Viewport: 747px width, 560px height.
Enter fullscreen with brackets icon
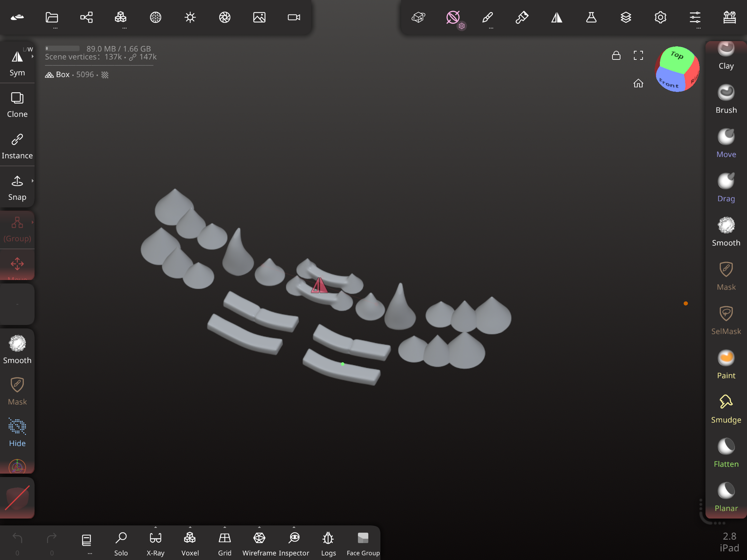point(638,55)
